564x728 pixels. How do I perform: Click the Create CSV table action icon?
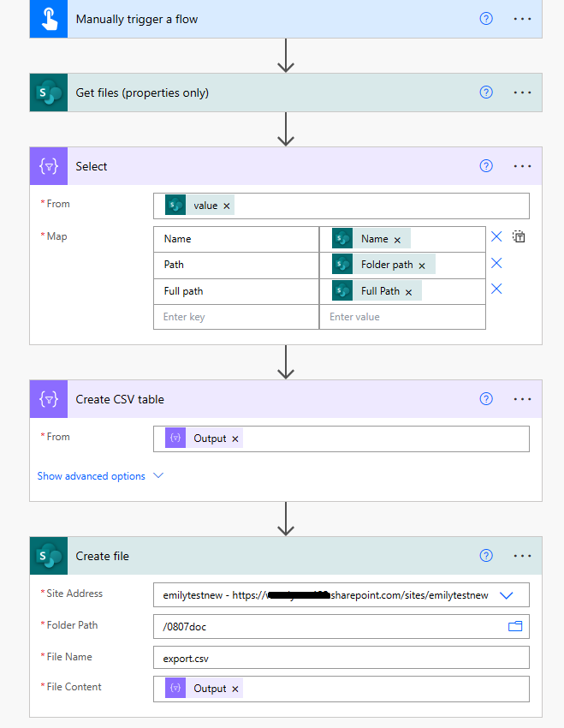coord(48,398)
